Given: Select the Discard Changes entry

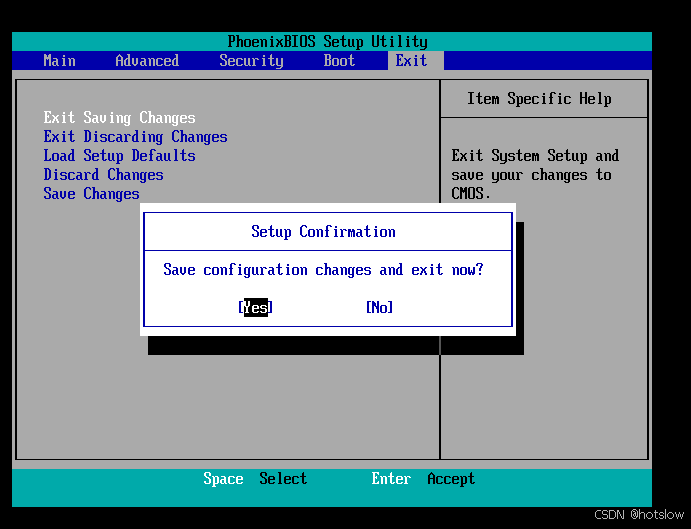Looking at the screenshot, I should tap(103, 175).
